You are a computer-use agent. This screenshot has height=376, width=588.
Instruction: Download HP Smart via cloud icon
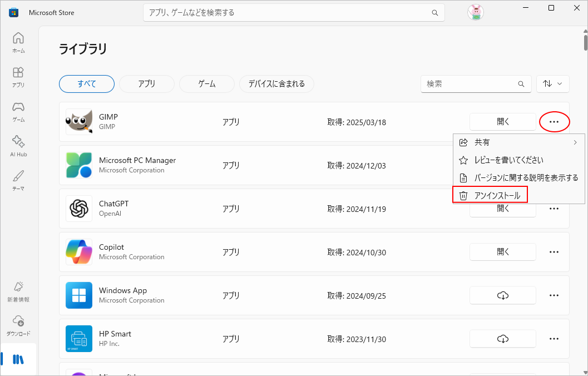click(502, 339)
